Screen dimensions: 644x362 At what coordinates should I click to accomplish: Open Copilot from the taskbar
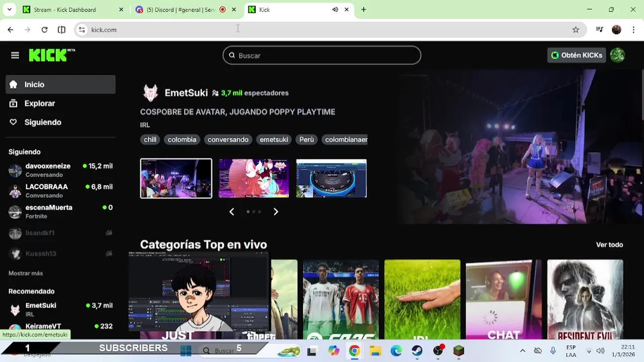[334, 351]
